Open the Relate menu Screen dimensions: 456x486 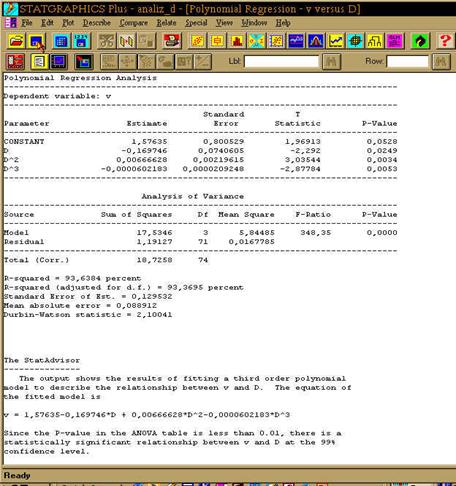[166, 23]
